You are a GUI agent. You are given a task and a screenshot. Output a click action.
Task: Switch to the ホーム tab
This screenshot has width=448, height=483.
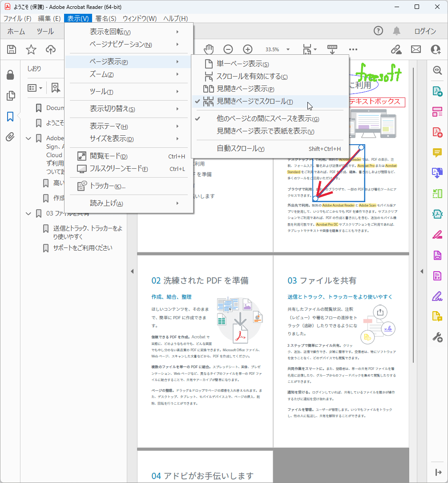pos(16,31)
